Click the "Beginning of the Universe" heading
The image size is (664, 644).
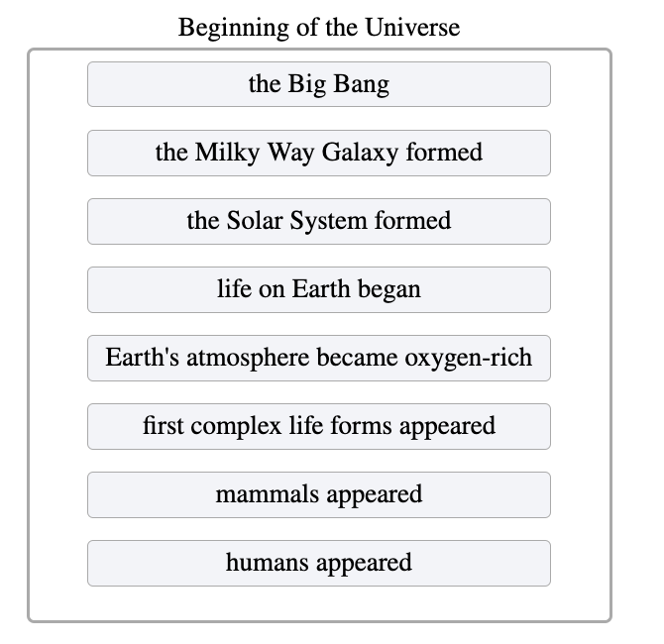(x=319, y=27)
